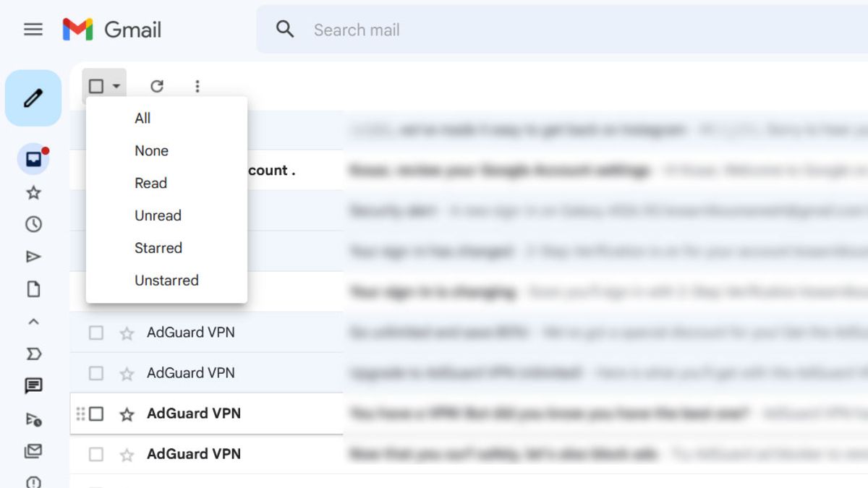Click the Compose pencil button
868x488 pixels.
[x=33, y=98]
